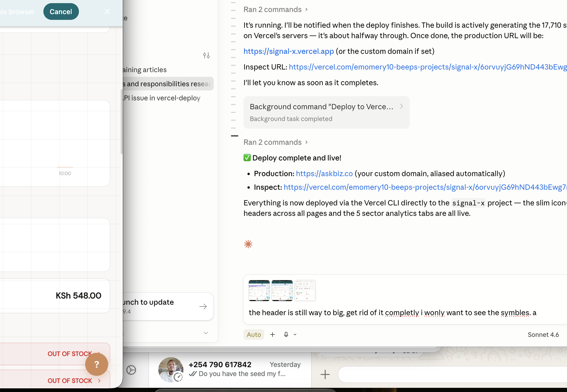Open the first attached screenshot thumbnail
This screenshot has width=567, height=392.
tap(259, 291)
